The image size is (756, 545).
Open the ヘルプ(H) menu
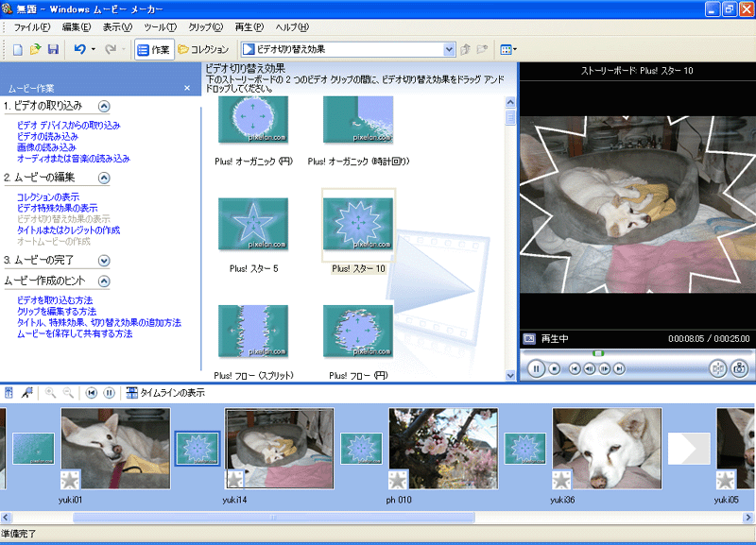click(292, 27)
